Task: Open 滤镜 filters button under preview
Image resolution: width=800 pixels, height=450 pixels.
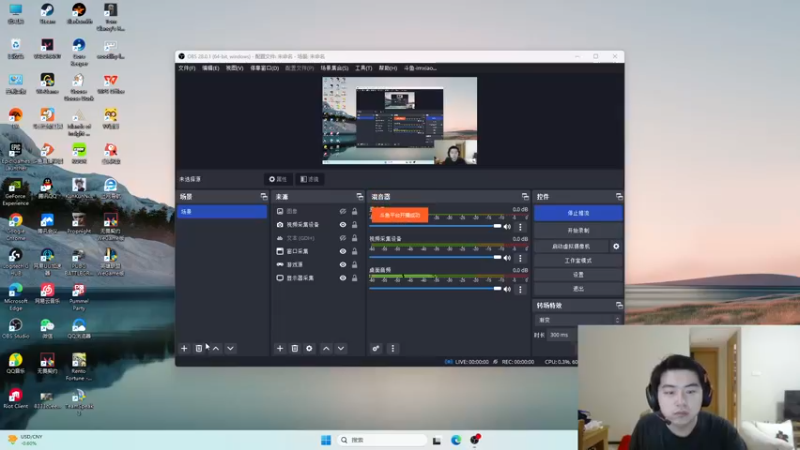Action: pyautogui.click(x=309, y=179)
